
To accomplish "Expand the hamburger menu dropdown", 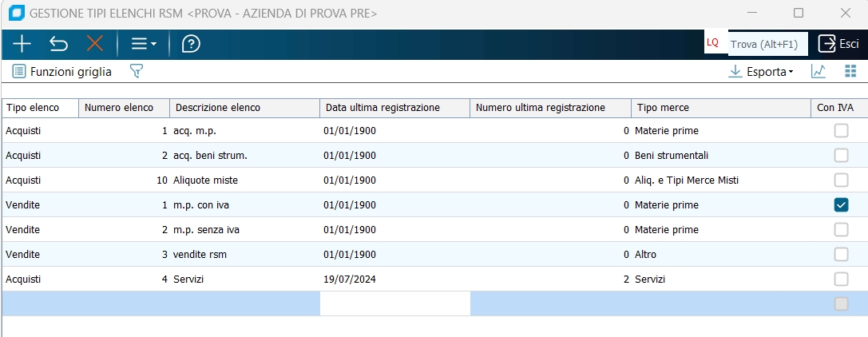I will 143,44.
